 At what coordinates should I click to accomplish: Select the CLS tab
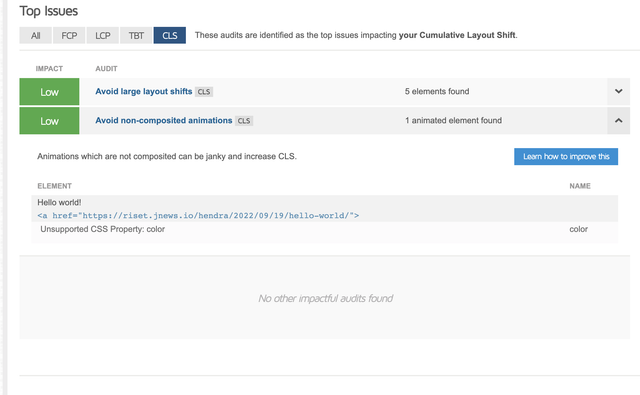click(x=169, y=36)
